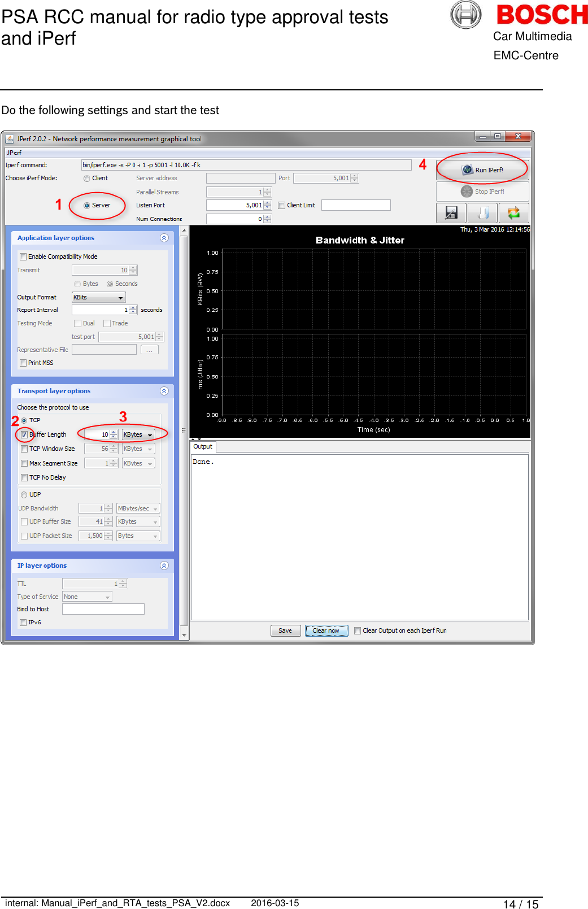Select the Bytes transmit radio button
This screenshot has height=909, width=588.
coord(77,284)
